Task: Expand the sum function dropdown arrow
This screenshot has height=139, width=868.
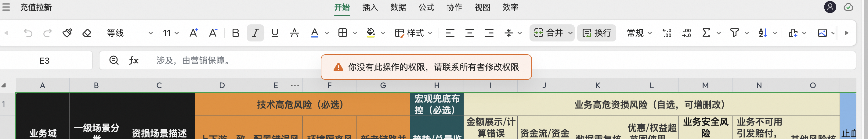Action: point(718,33)
